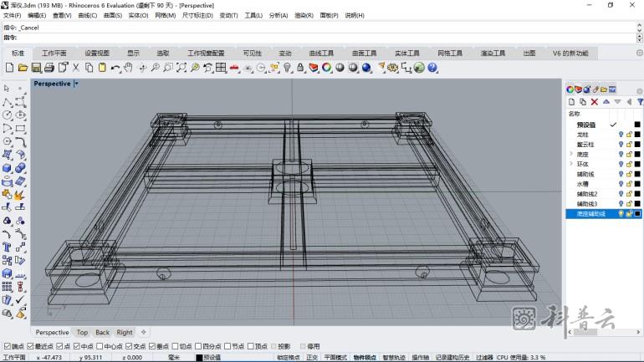Create a new layer in layers panel
644x362 pixels.
[x=571, y=102]
